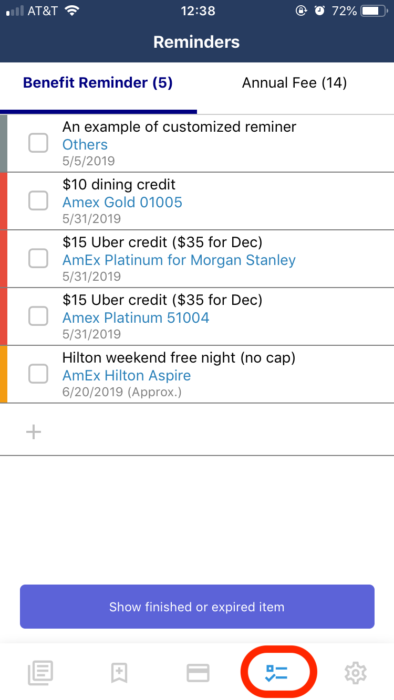The image size is (394, 700).
Task: Check the $10 dining credit checkbox
Action: [x=38, y=201]
